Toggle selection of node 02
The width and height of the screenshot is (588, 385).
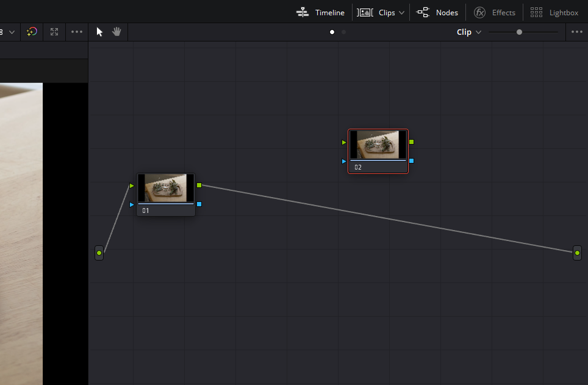coord(378,145)
